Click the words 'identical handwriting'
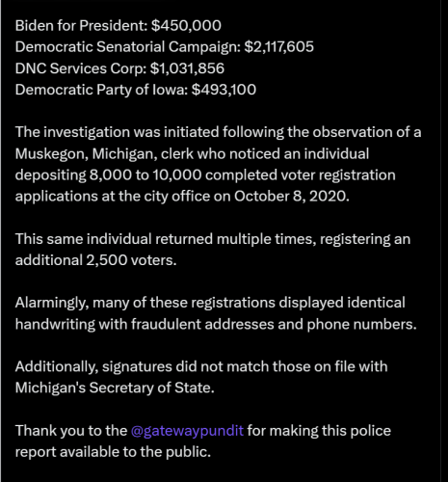The width and height of the screenshot is (448, 482). point(210,313)
